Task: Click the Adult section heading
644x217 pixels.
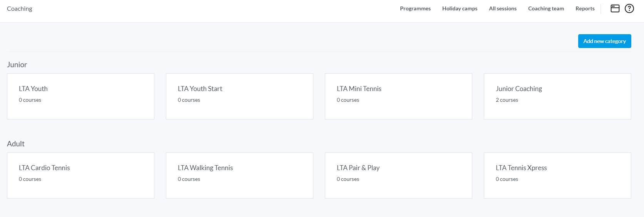Action: (x=16, y=144)
